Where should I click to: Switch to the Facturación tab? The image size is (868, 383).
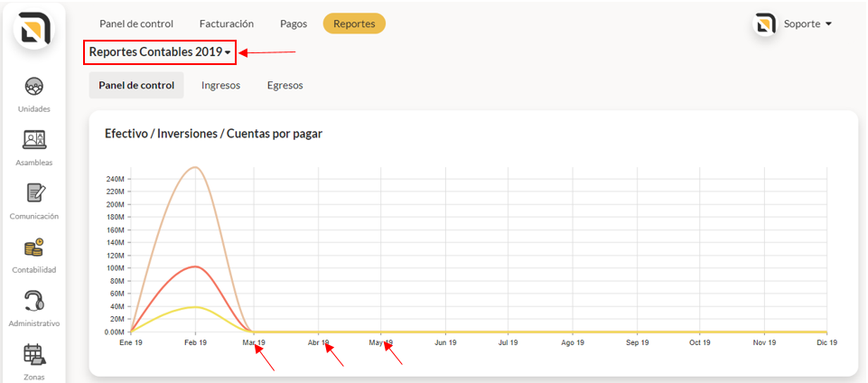coord(227,23)
